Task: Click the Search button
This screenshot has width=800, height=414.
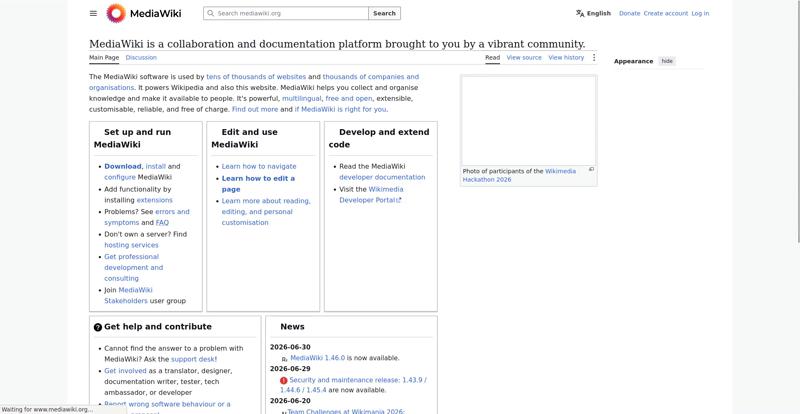Action: point(384,13)
